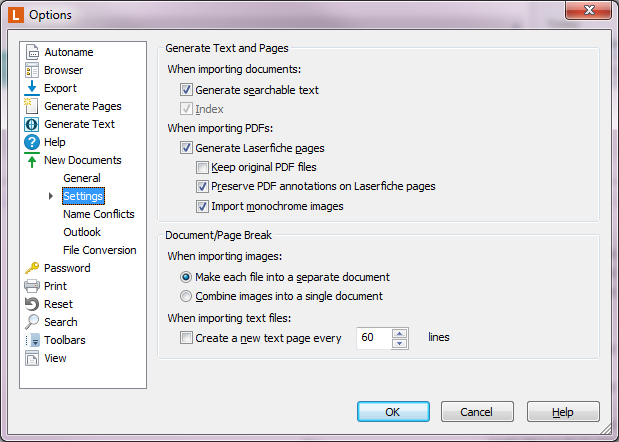The image size is (619, 442).
Task: Toggle Import monochrome images checkbox
Action: [x=202, y=206]
